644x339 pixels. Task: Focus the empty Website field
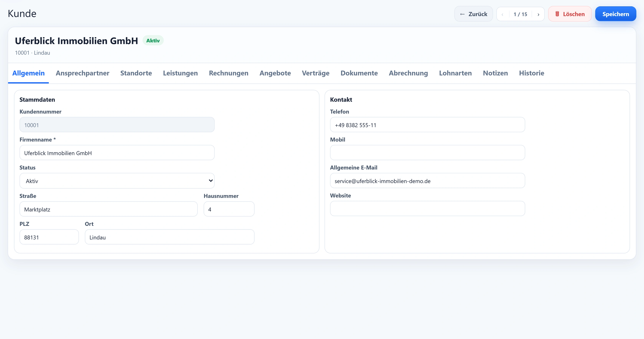(427, 209)
